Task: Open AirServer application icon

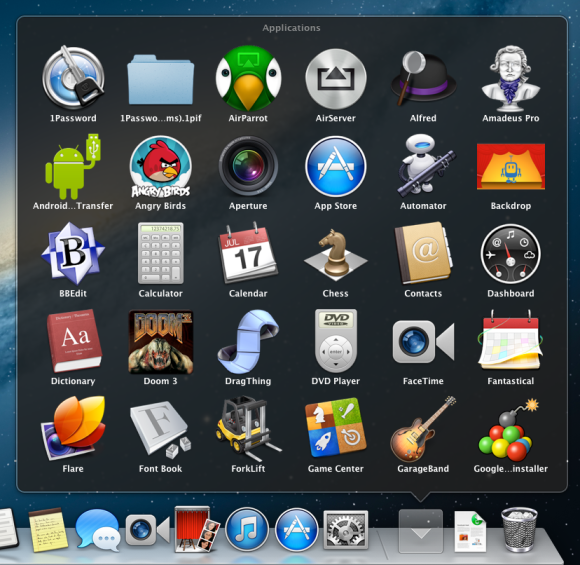Action: coord(335,78)
